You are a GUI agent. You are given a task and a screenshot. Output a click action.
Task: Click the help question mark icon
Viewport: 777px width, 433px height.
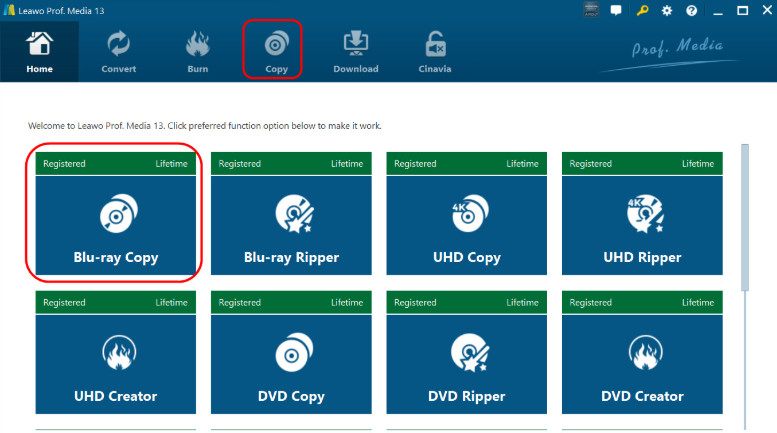tap(691, 10)
